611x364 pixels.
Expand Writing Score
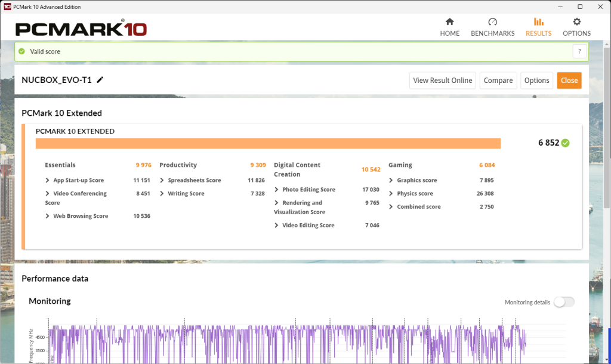162,193
